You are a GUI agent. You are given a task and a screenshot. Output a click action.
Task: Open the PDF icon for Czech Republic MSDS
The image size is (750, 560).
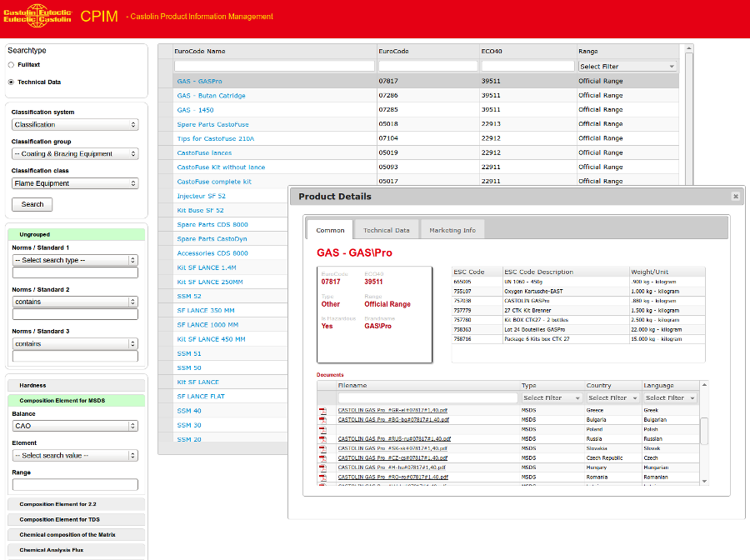click(322, 457)
